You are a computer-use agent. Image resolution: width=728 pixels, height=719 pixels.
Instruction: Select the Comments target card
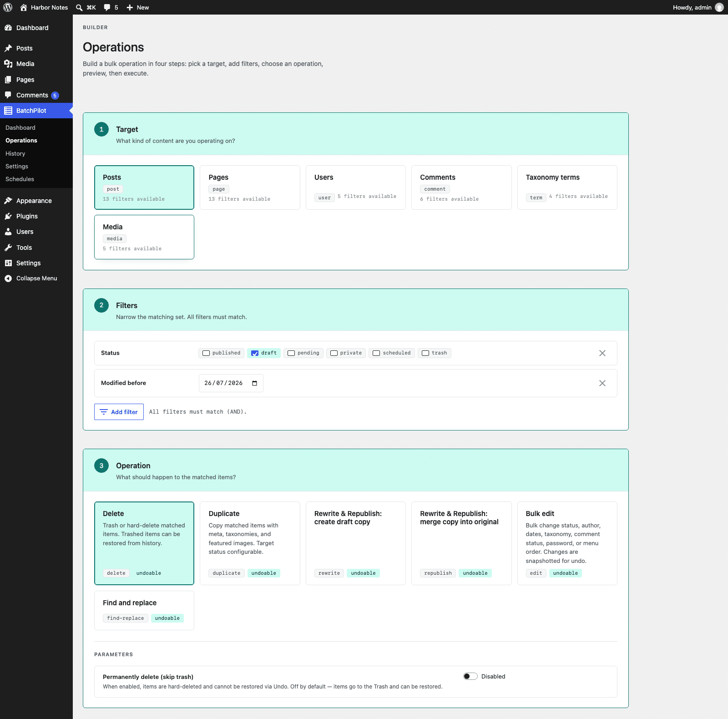(461, 187)
